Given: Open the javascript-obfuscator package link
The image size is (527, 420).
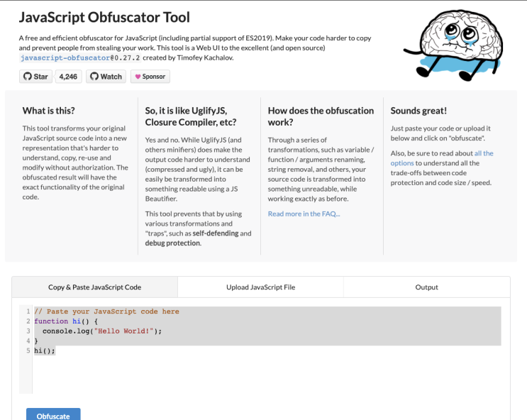Looking at the screenshot, I should point(65,58).
